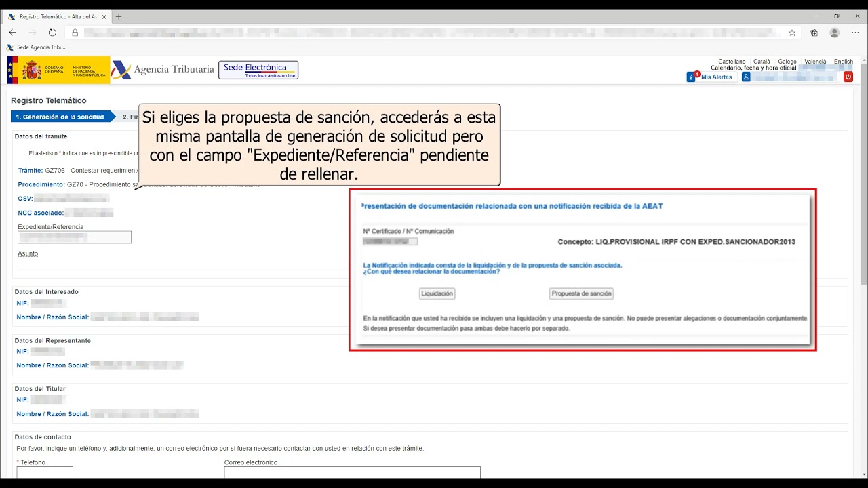Open Sede Agencia Tribu... bookmark
This screenshot has height=488, width=868.
(37, 47)
